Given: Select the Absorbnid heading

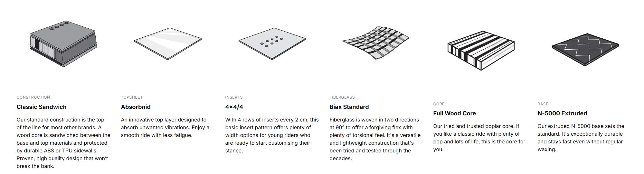Looking at the screenshot, I should tap(136, 107).
